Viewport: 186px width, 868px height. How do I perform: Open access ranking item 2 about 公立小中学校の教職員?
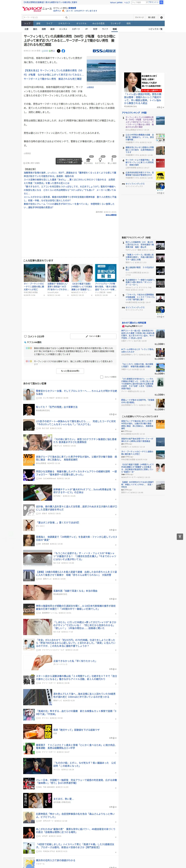tap(143, 138)
